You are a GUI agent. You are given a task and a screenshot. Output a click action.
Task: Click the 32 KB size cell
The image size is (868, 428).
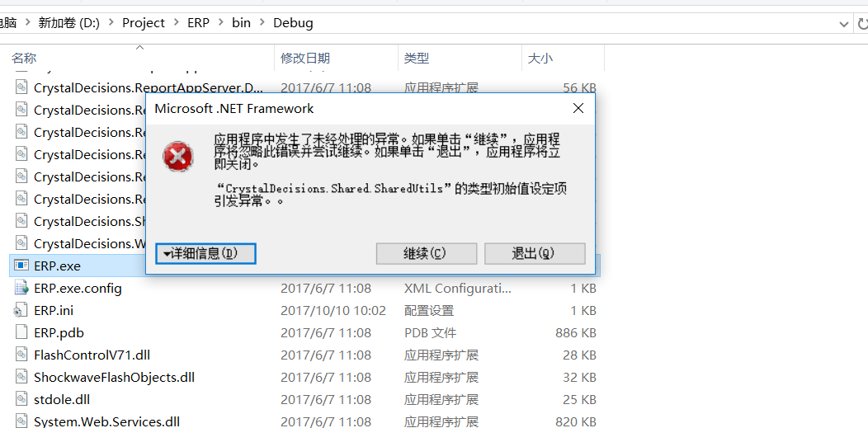[x=579, y=377]
